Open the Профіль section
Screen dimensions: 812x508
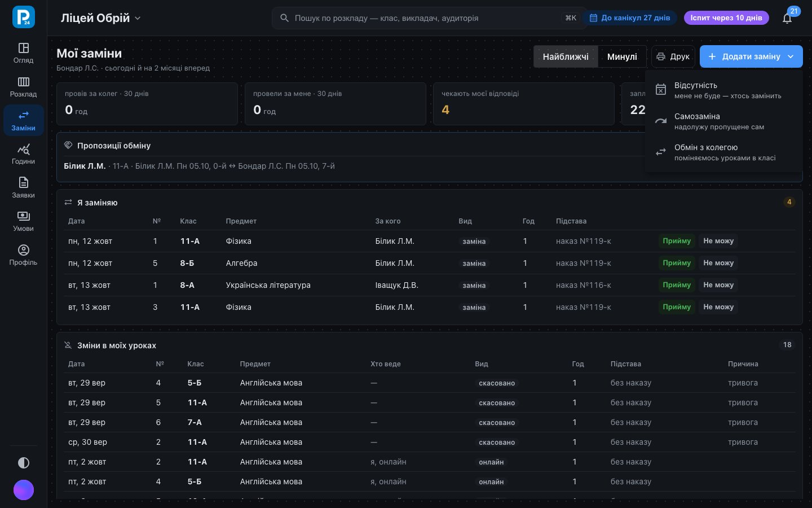click(24, 255)
